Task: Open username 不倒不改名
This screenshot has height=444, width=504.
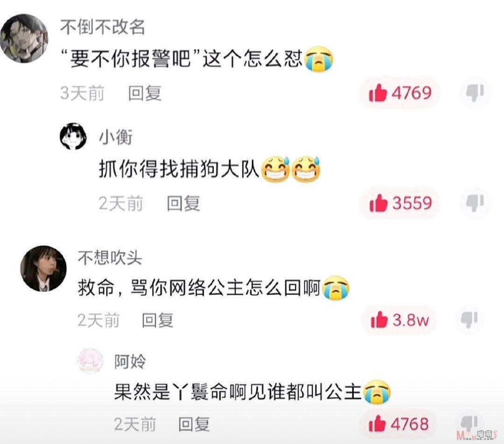Action: 103,28
